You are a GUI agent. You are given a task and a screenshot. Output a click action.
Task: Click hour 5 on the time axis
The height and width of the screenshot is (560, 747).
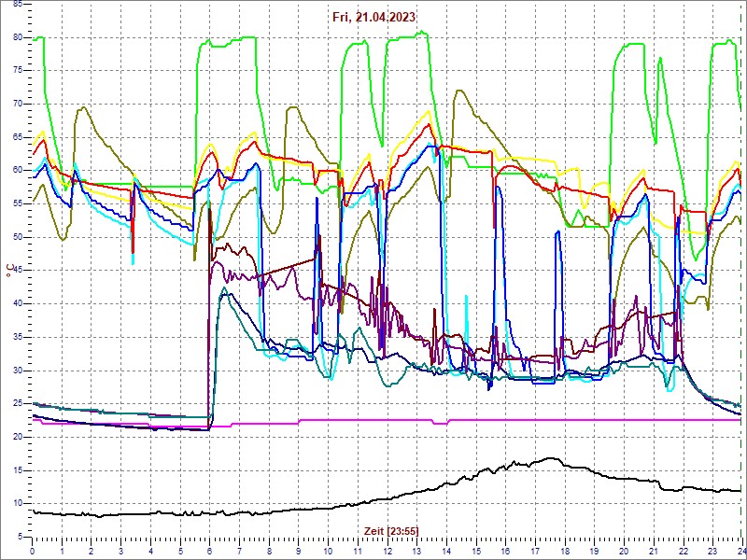pos(180,551)
